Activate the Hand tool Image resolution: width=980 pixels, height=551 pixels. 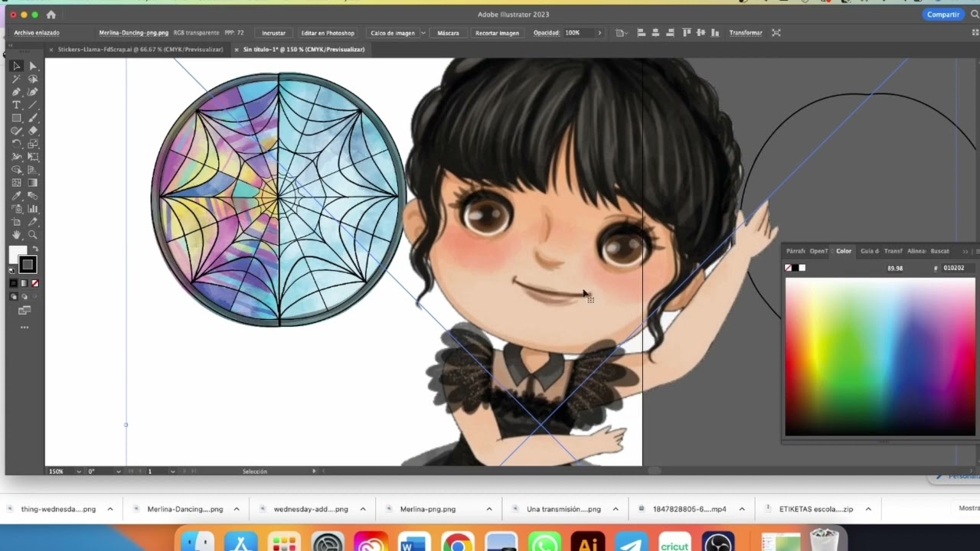16,235
